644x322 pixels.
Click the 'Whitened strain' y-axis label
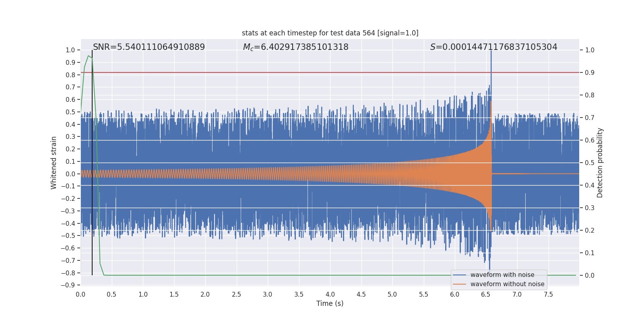(54, 163)
